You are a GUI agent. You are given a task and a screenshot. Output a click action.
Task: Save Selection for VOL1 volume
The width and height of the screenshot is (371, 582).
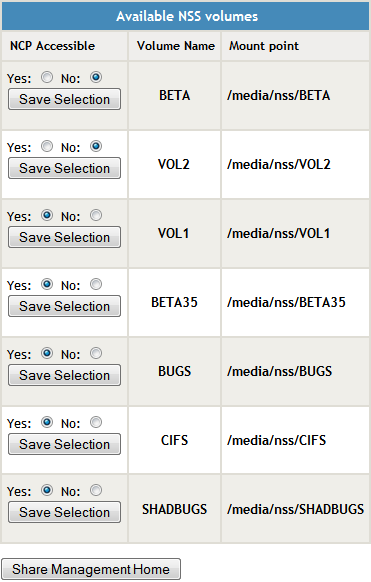click(65, 237)
